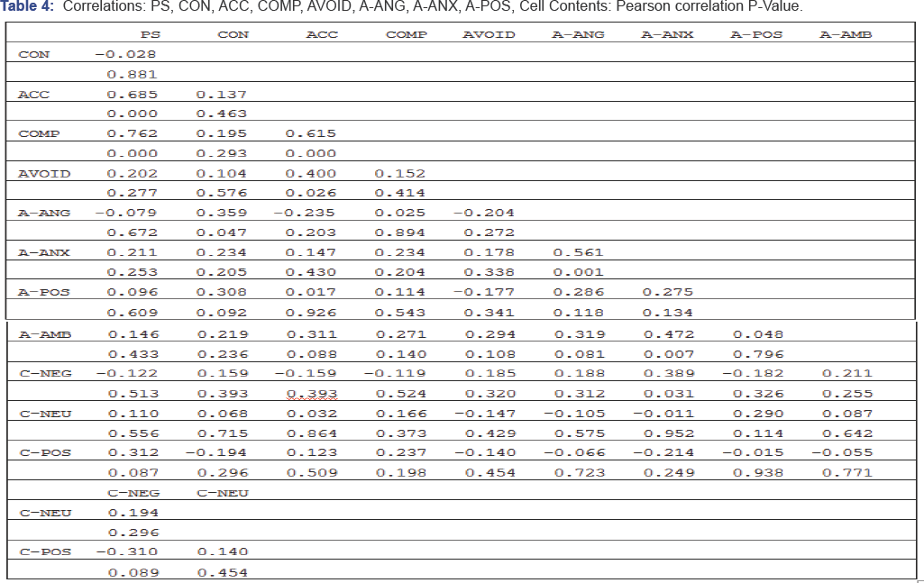Click the 0.952 p-value cell
Screen dimensions: 924x583
coord(667,433)
